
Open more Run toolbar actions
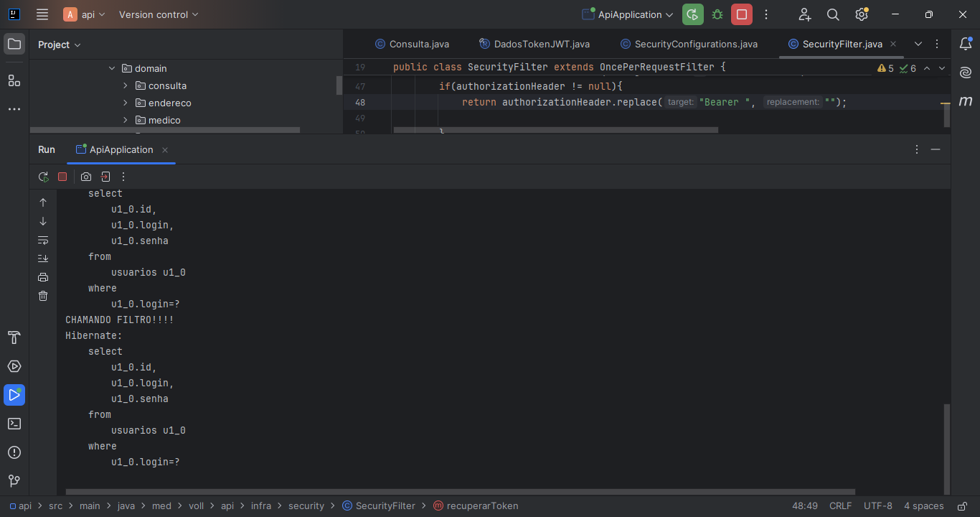(123, 177)
